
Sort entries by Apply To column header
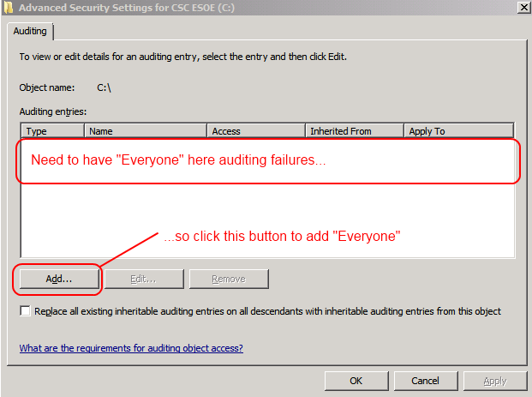pyautogui.click(x=458, y=130)
